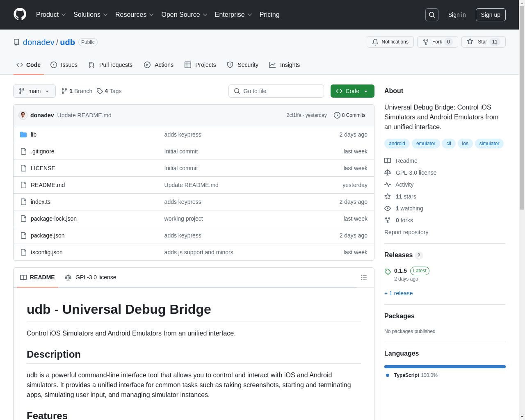Open package.json file
The height and width of the screenshot is (420, 525).
tap(48, 235)
